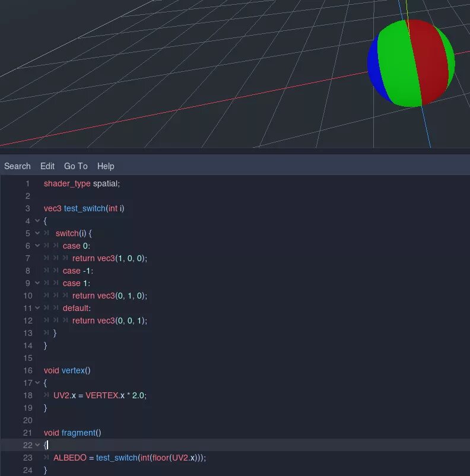Fold the switch statement at line 5
470x476 pixels.
point(37,233)
